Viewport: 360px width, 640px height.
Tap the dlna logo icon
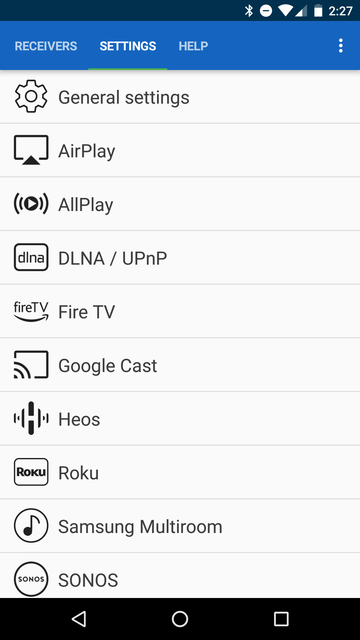(31, 258)
